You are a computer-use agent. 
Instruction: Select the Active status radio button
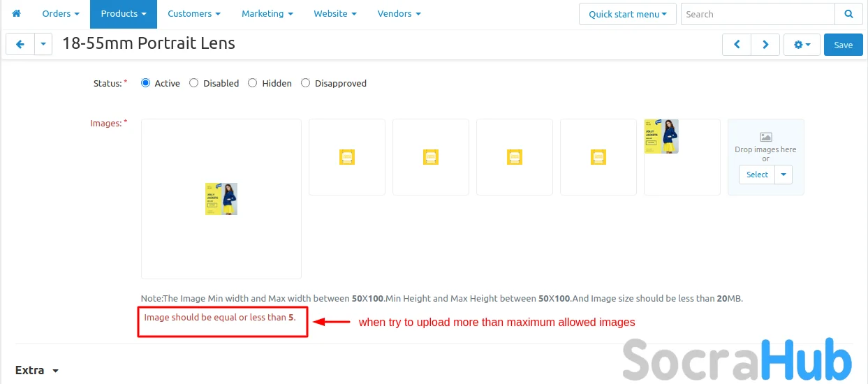(x=146, y=83)
